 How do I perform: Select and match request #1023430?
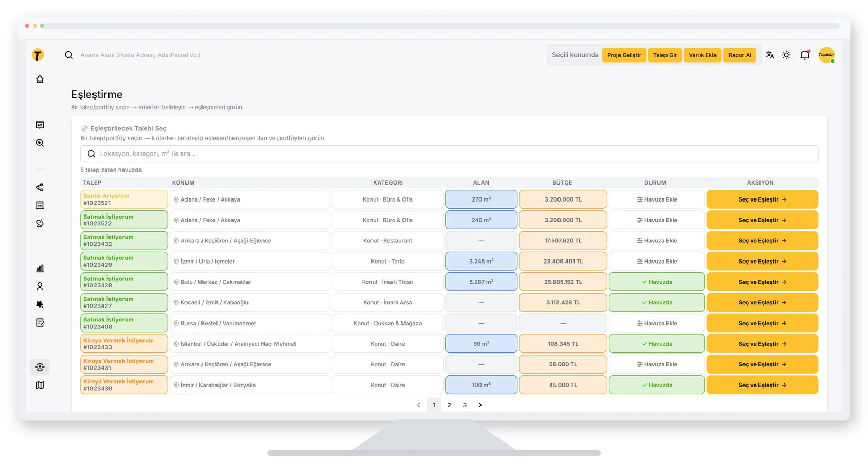(762, 385)
